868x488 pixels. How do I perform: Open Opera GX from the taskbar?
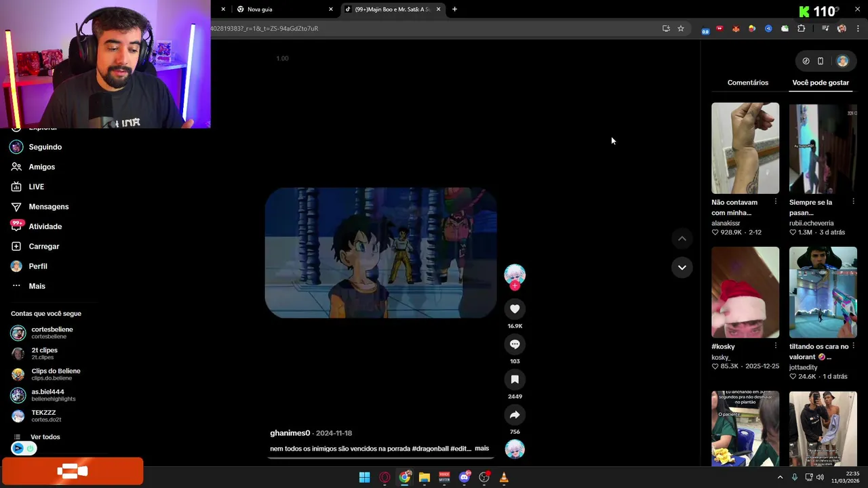(x=384, y=477)
